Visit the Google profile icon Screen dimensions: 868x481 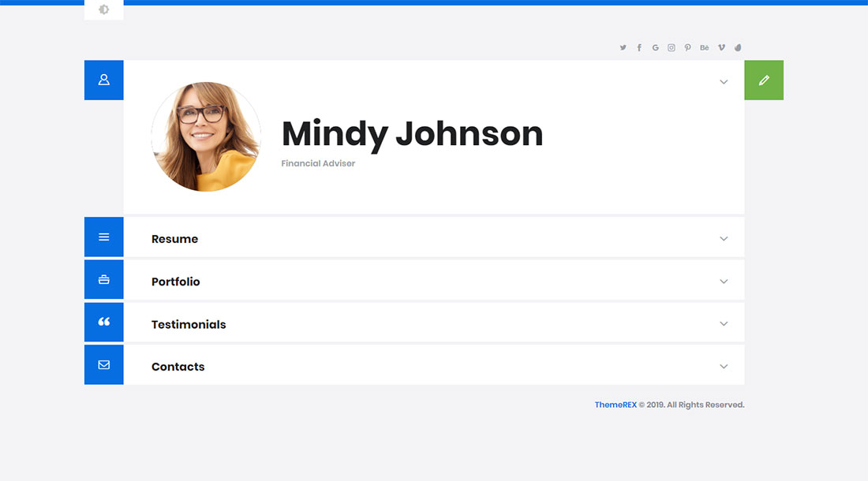click(655, 48)
